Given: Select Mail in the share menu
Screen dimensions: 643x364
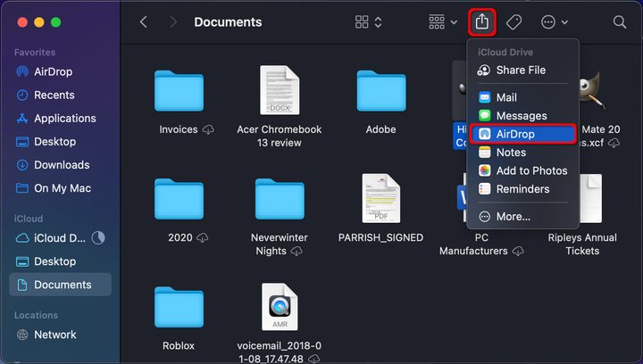Looking at the screenshot, I should coord(522,97).
